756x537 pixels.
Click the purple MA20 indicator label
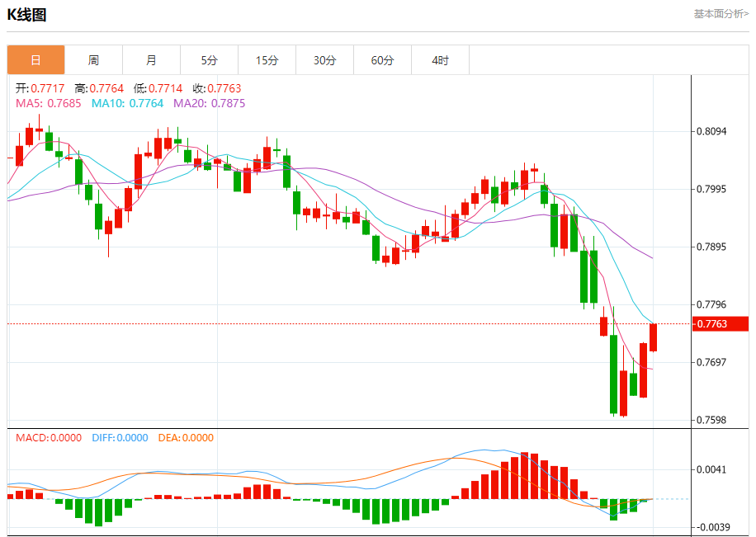tap(209, 103)
